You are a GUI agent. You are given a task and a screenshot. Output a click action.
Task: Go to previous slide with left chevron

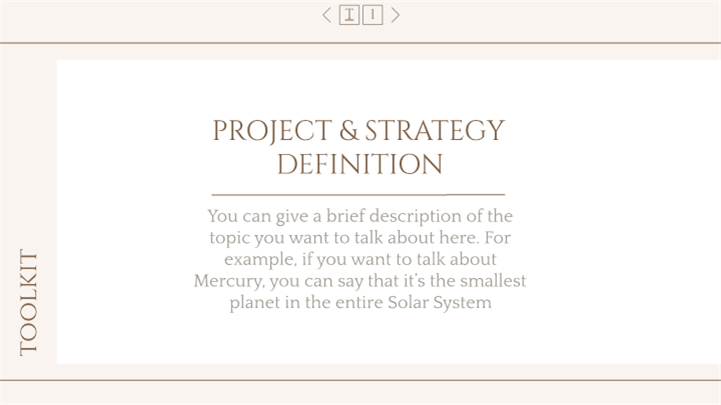(x=326, y=15)
